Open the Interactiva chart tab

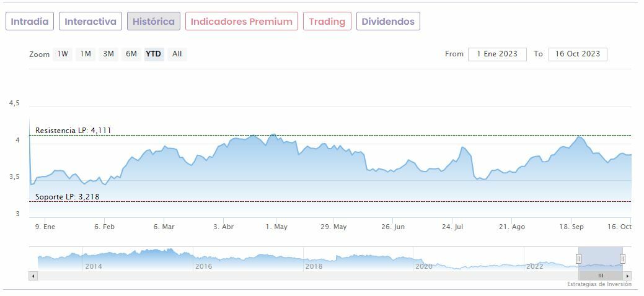coord(90,22)
